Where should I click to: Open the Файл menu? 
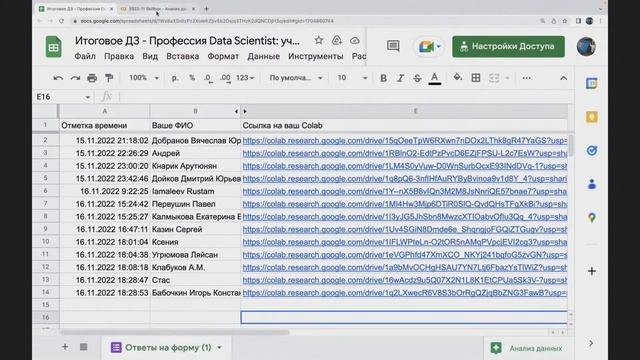pos(85,56)
